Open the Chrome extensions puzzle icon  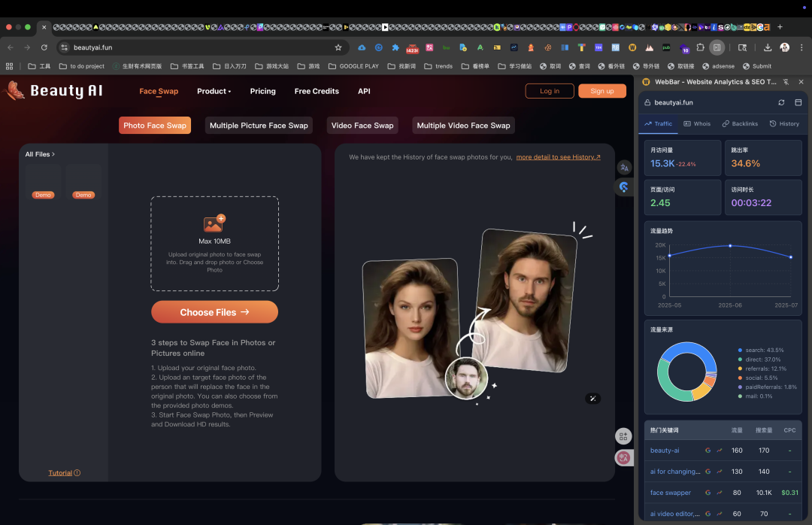coord(700,47)
